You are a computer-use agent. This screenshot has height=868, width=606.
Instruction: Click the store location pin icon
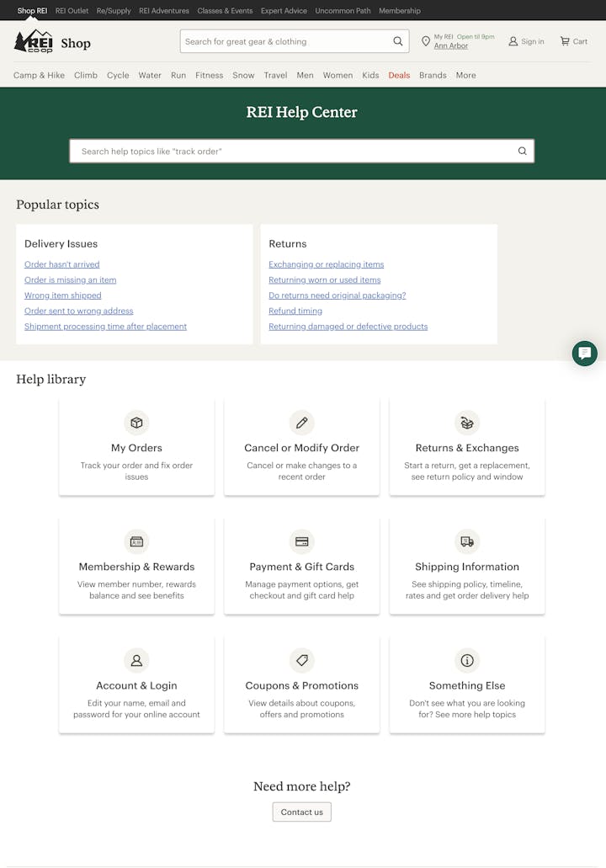pos(426,41)
